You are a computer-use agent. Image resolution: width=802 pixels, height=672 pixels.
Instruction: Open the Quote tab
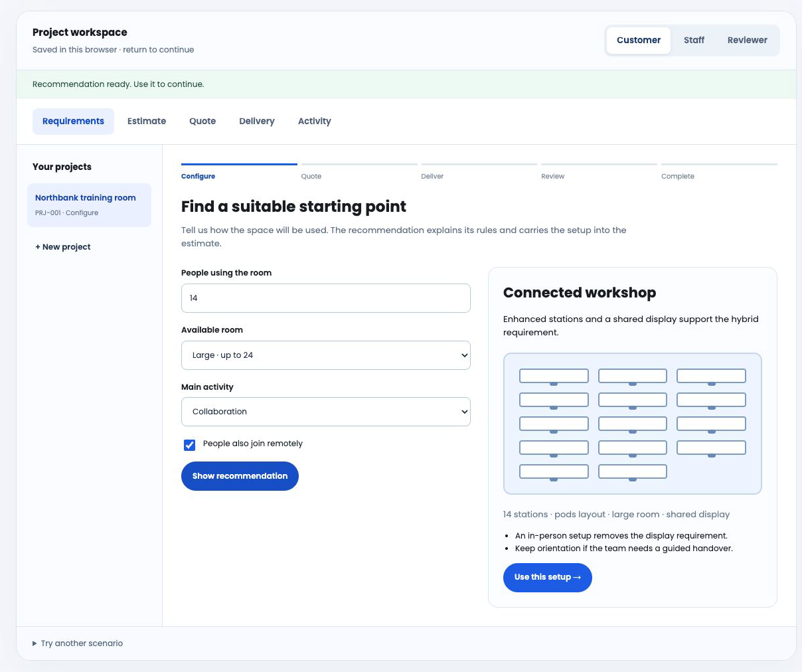[202, 122]
